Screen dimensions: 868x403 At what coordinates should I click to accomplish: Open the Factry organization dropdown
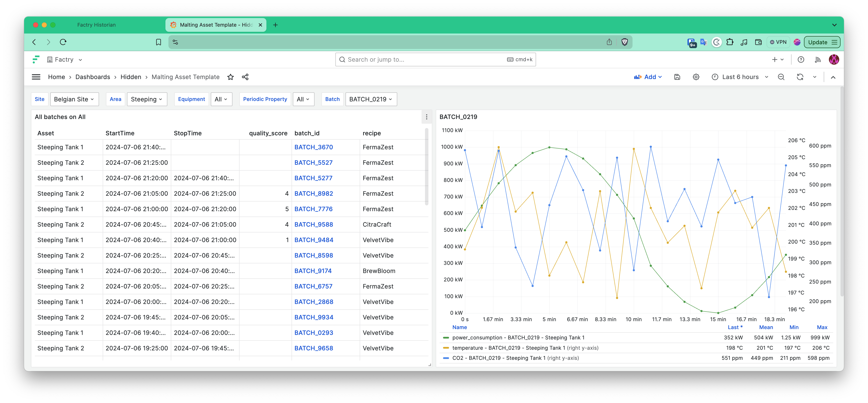click(x=65, y=60)
